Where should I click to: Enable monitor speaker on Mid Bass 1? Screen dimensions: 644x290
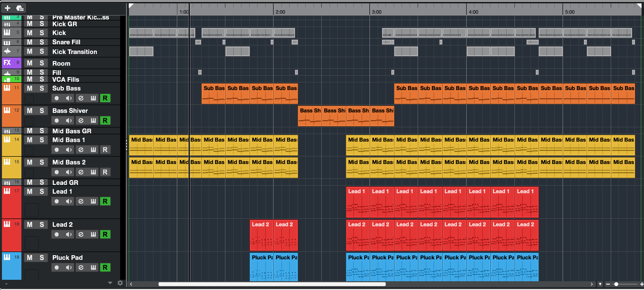tap(69, 150)
